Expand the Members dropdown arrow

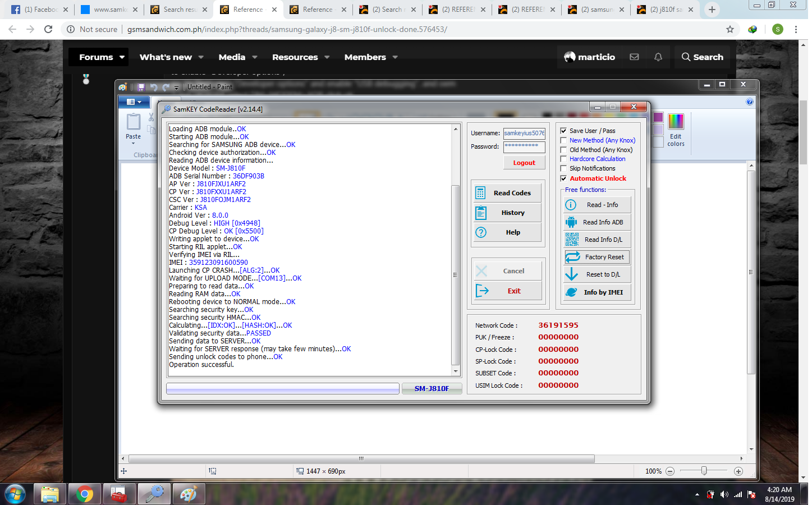coord(395,57)
